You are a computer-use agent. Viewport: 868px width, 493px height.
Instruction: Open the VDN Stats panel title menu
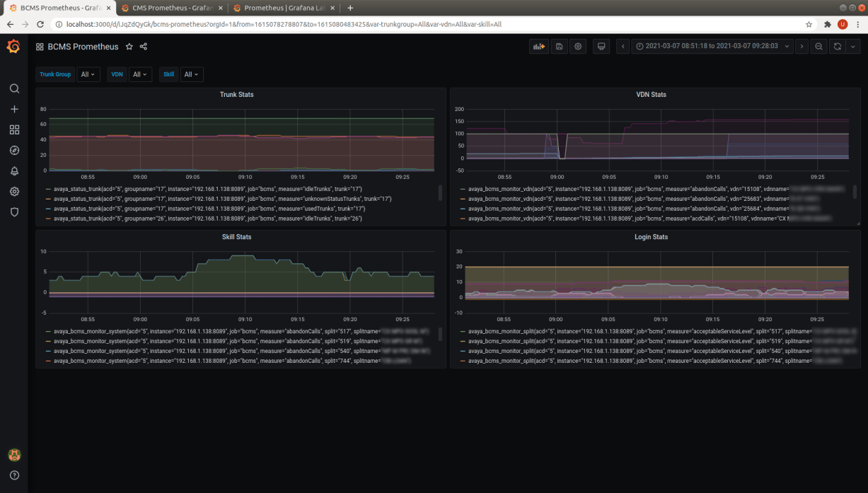pyautogui.click(x=651, y=94)
